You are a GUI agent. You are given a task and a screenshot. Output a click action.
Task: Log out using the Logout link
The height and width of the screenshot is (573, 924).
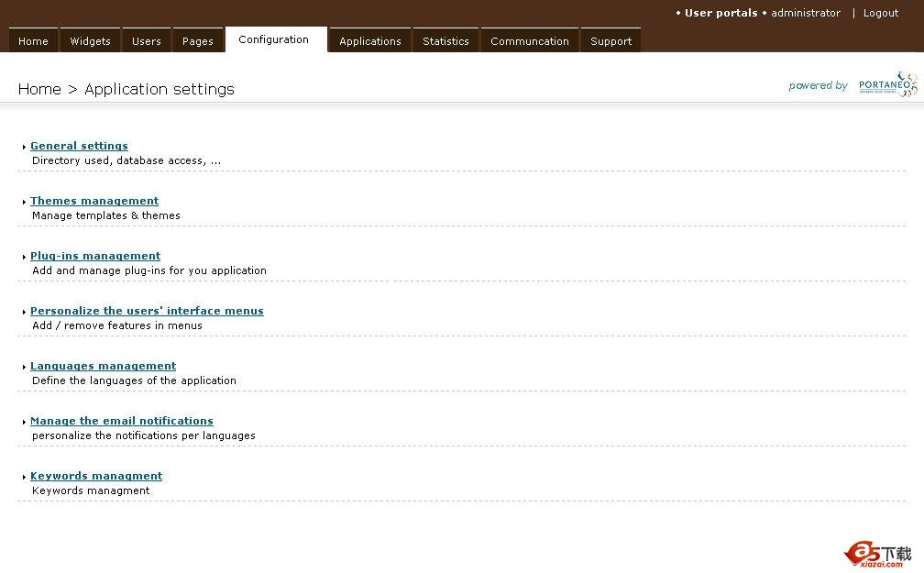(x=880, y=13)
